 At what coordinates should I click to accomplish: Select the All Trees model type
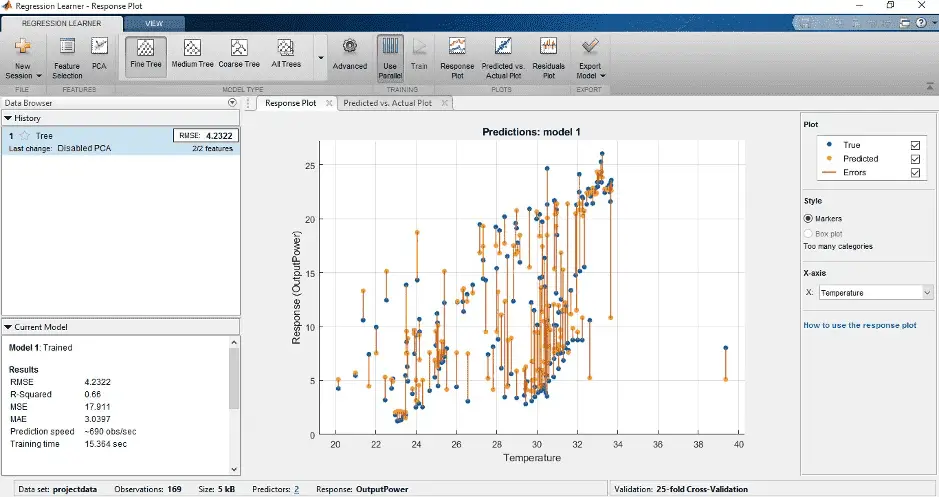pyautogui.click(x=286, y=54)
